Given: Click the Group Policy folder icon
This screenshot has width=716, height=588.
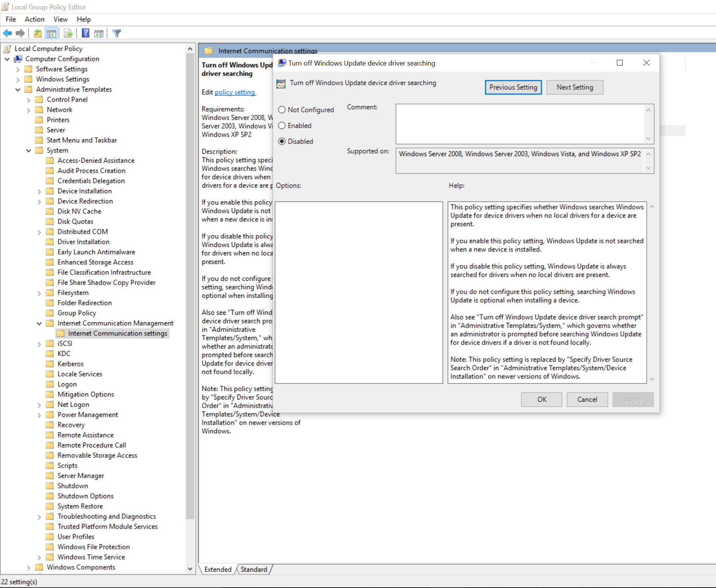Looking at the screenshot, I should point(50,313).
